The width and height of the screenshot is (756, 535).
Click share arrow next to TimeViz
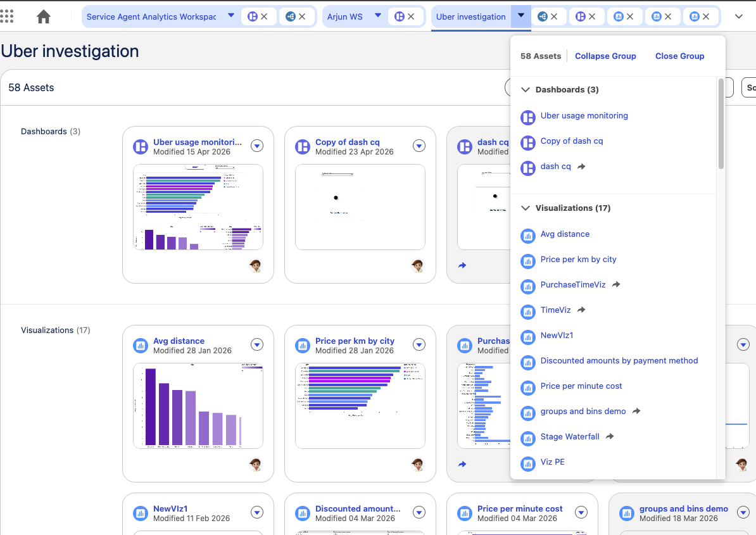pyautogui.click(x=581, y=310)
